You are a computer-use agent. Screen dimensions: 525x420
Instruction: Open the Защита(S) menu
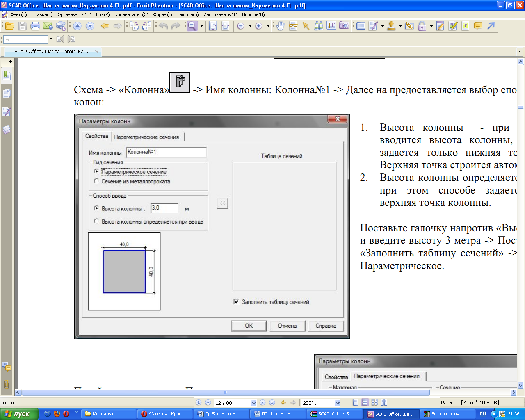coord(188,14)
